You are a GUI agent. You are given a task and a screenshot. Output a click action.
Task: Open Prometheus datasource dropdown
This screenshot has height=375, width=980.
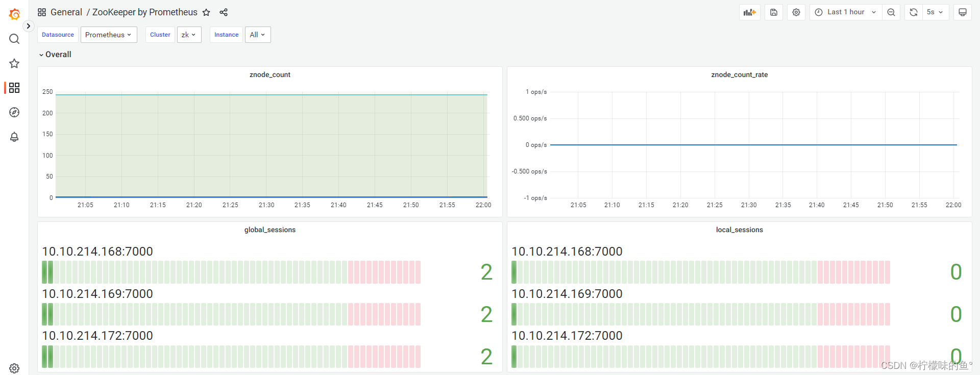pyautogui.click(x=109, y=35)
